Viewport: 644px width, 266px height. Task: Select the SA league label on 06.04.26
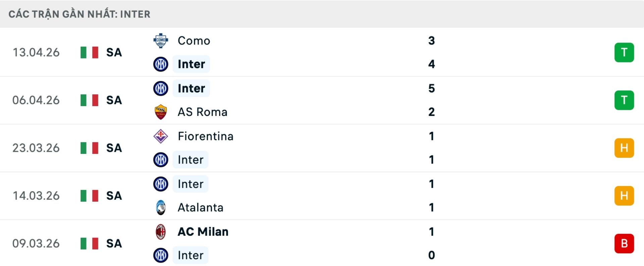[114, 100]
